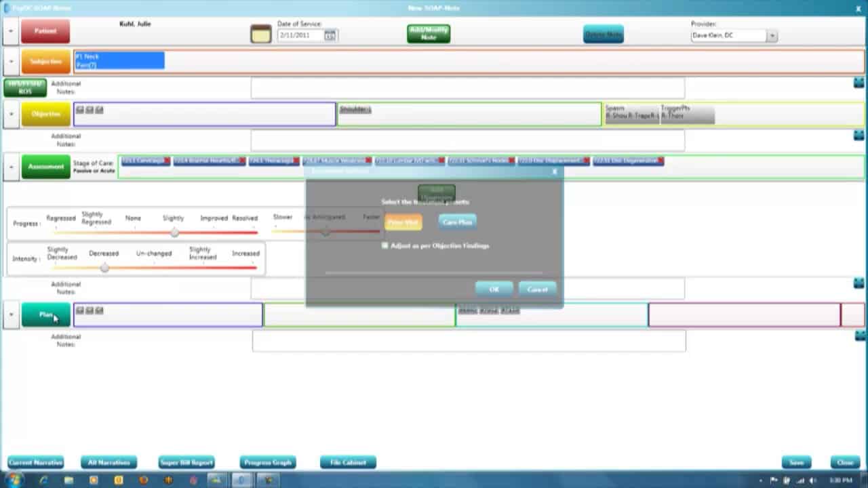Screen dimensions: 868x488
Task: Confirm the dialog with OK
Action: [x=494, y=289]
